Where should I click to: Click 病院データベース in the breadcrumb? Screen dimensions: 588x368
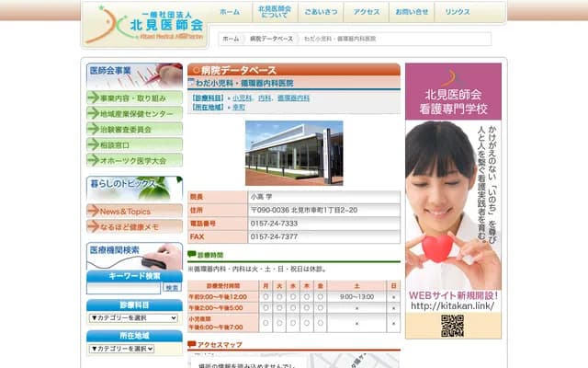tap(272, 39)
